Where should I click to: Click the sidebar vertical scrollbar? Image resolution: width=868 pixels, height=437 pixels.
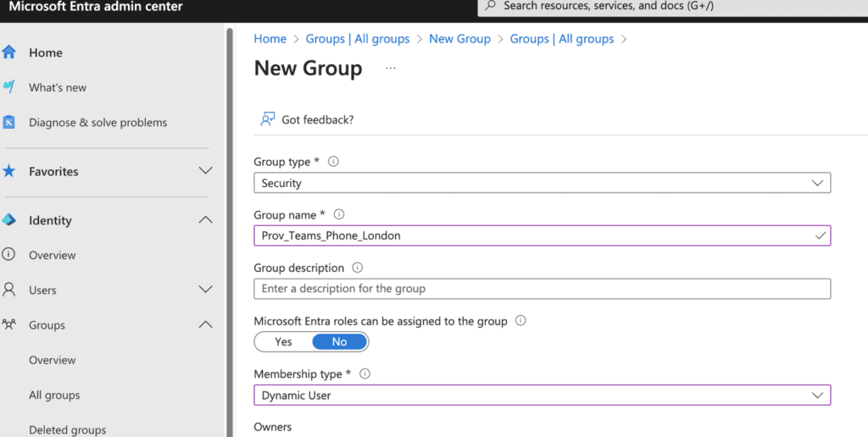pos(229,232)
